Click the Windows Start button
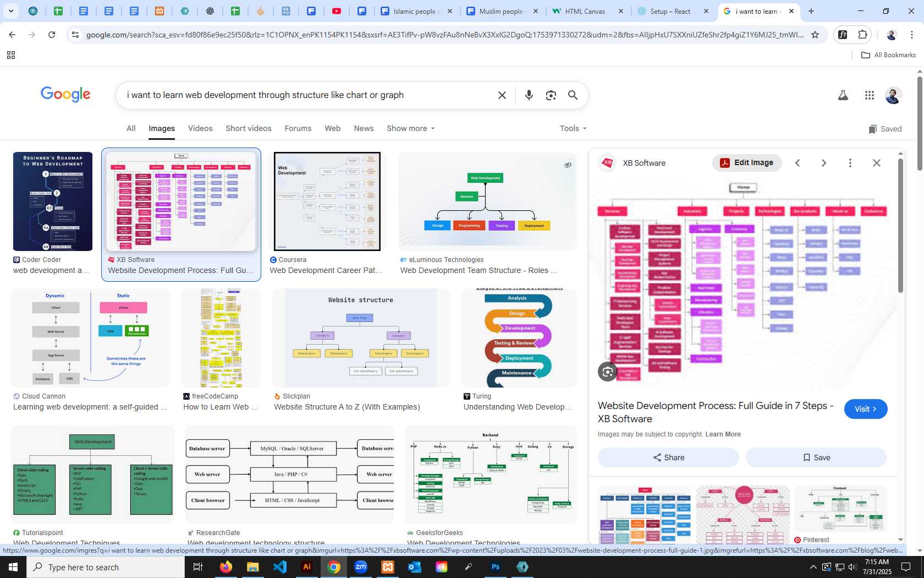 [13, 567]
